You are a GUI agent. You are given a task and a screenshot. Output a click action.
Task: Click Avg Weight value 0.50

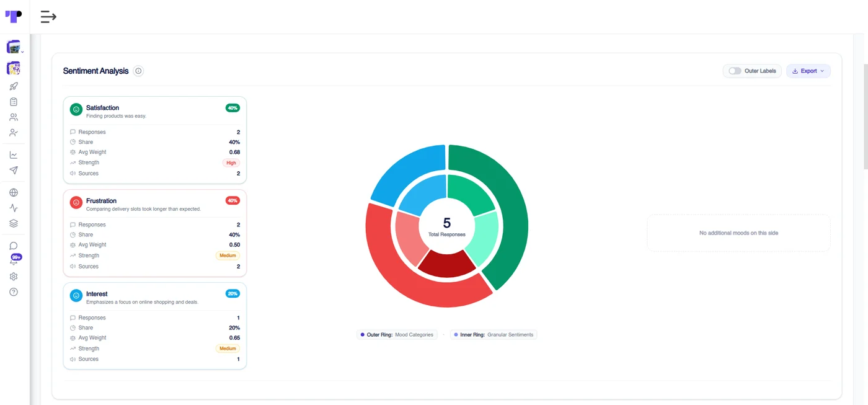pos(234,245)
